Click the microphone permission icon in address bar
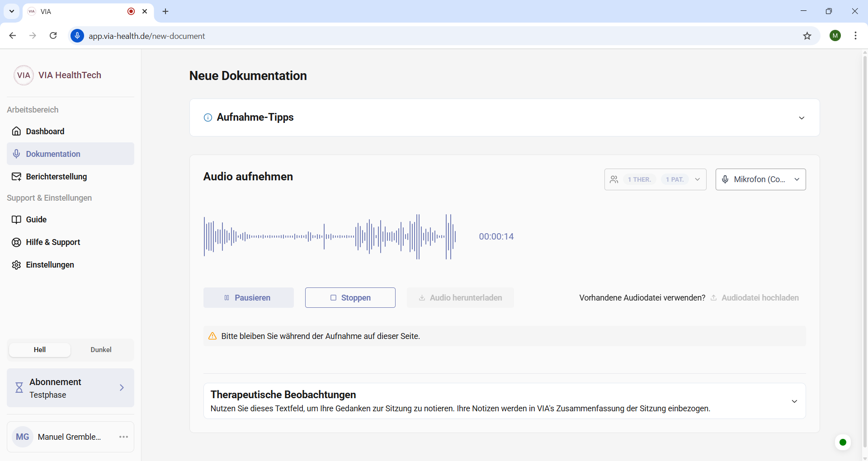 tap(77, 36)
